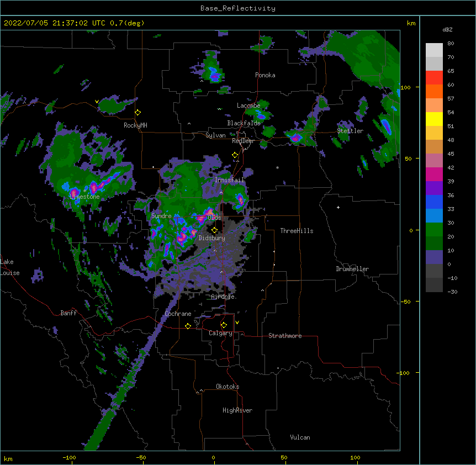Click the Blackfalds city label
476x465 pixels.
pos(244,123)
